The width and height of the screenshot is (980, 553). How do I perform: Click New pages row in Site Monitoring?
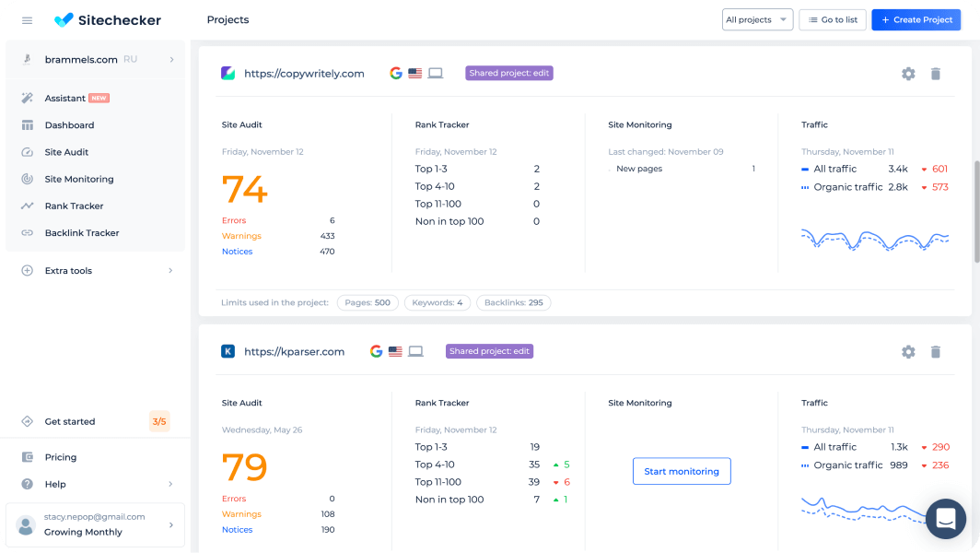[682, 169]
